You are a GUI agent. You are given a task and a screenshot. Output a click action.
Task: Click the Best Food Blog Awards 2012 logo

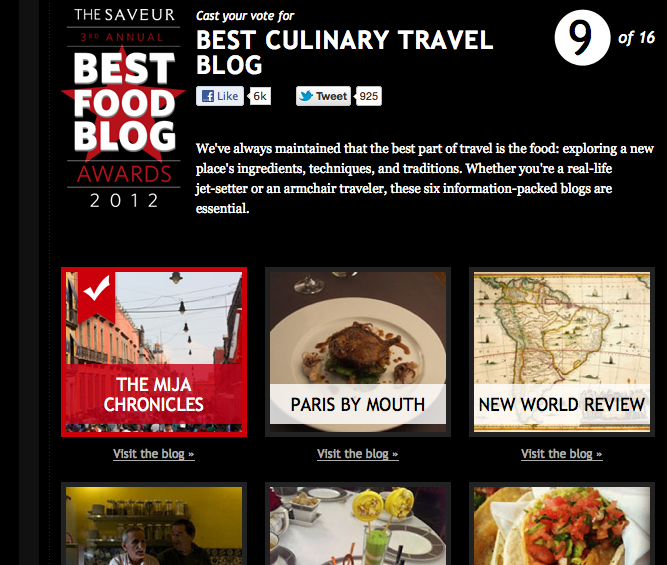[x=124, y=108]
